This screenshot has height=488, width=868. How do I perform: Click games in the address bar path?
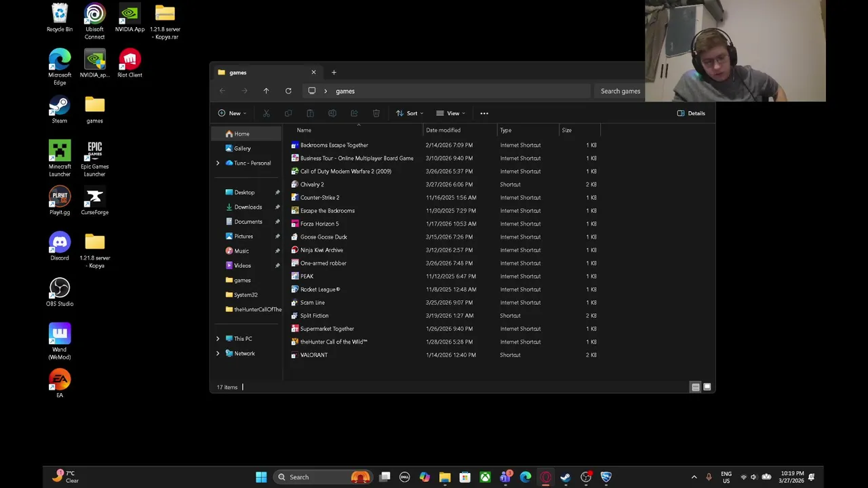pyautogui.click(x=345, y=91)
